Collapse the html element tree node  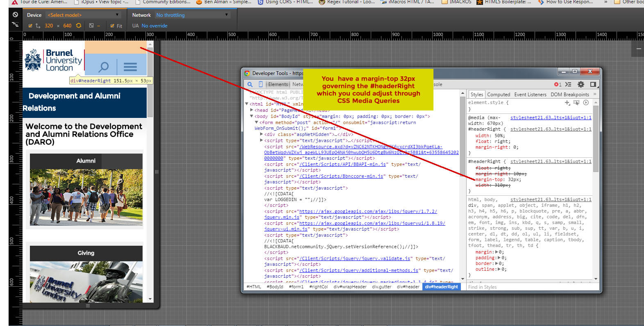point(247,104)
